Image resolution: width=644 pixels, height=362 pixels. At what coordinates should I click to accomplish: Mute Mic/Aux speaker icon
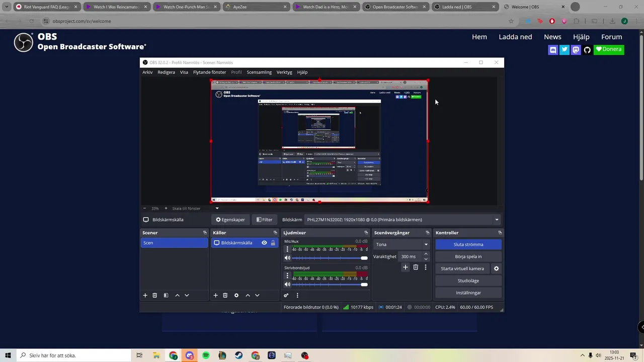(x=287, y=258)
